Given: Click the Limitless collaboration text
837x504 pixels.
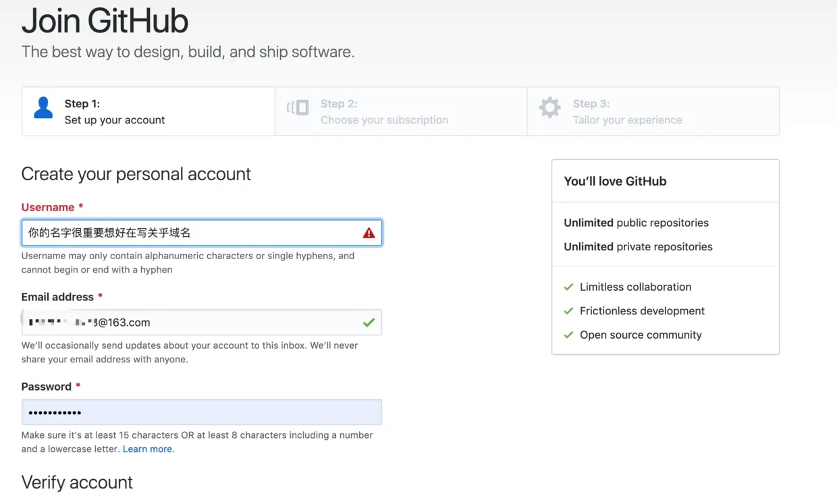Looking at the screenshot, I should pyautogui.click(x=636, y=287).
